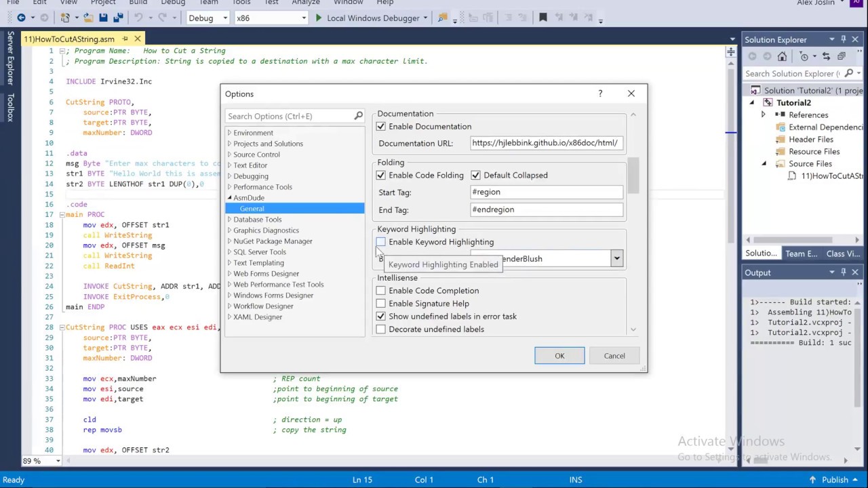Viewport: 868px width, 488px height.
Task: Click the split editor icon above the scrollbar
Action: click(x=731, y=52)
